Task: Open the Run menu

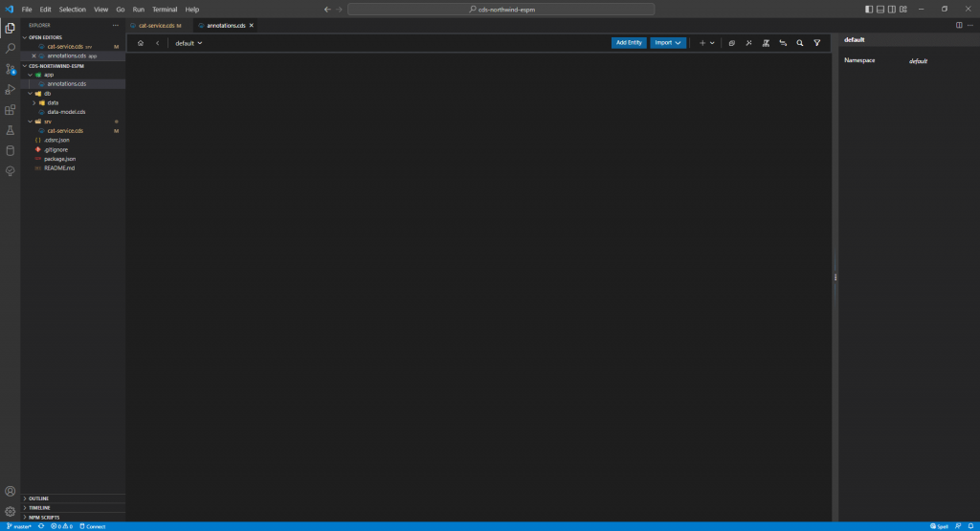Action: pyautogui.click(x=139, y=10)
